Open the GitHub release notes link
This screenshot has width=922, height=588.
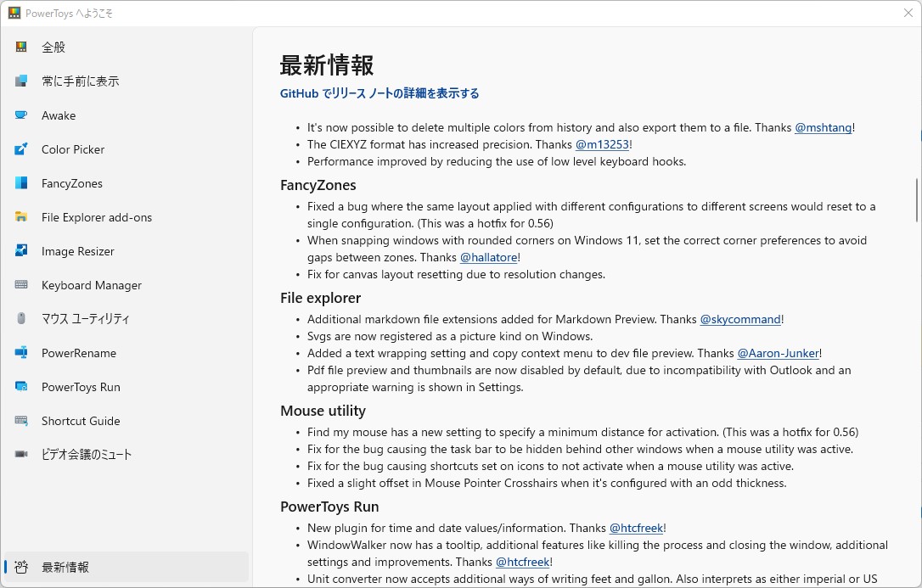pyautogui.click(x=379, y=93)
